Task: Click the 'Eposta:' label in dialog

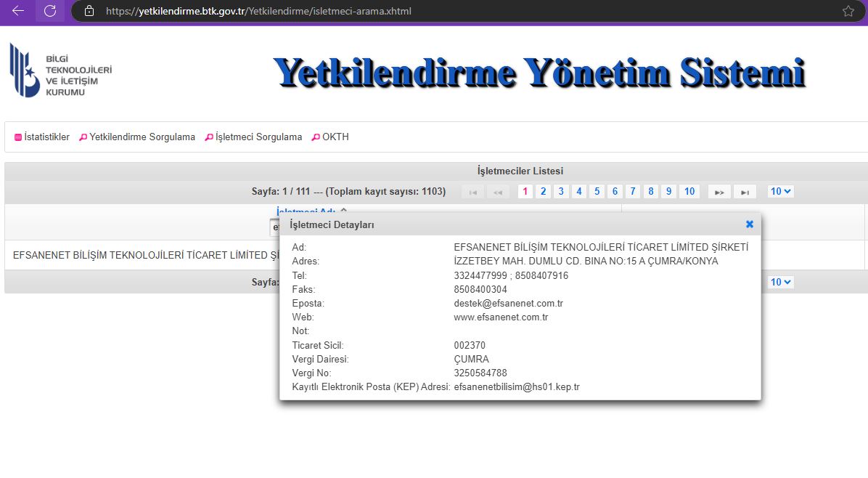Action: [308, 304]
